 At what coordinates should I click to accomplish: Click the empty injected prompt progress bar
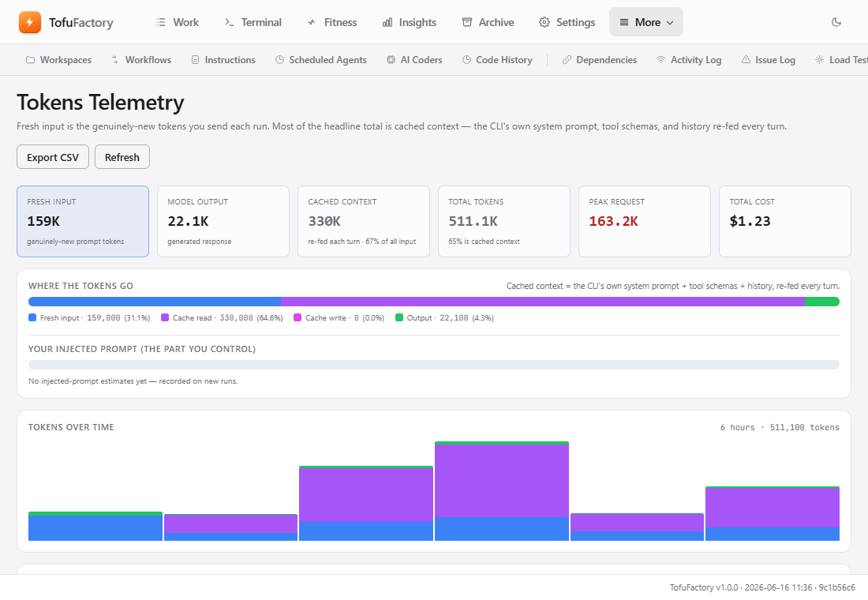(434, 365)
